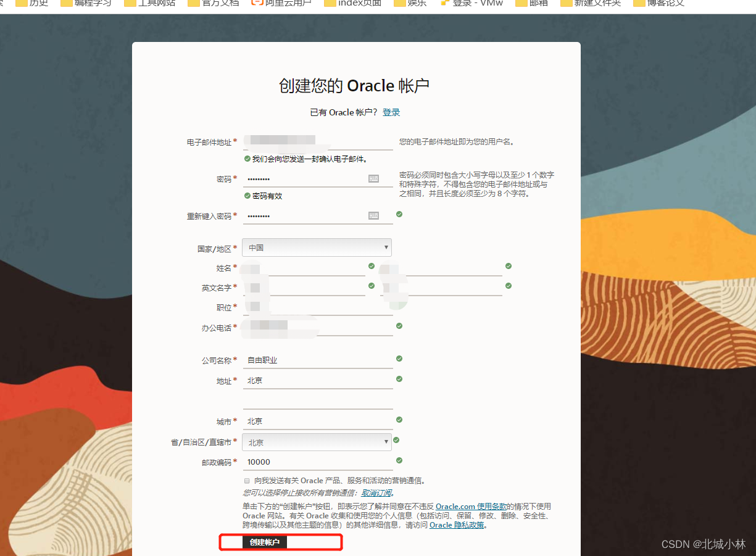
Task: Focus the first 英文名字 input field
Action: [304, 288]
